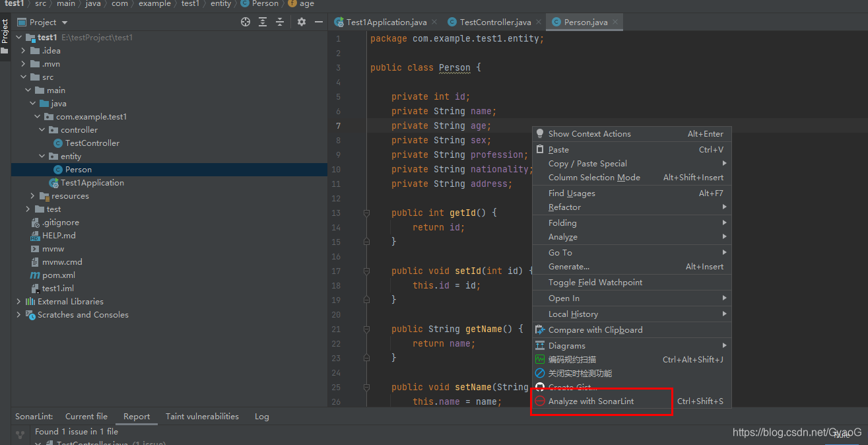Choose Find Usages
Screen dimensions: 868x445
pyautogui.click(x=632, y=193)
